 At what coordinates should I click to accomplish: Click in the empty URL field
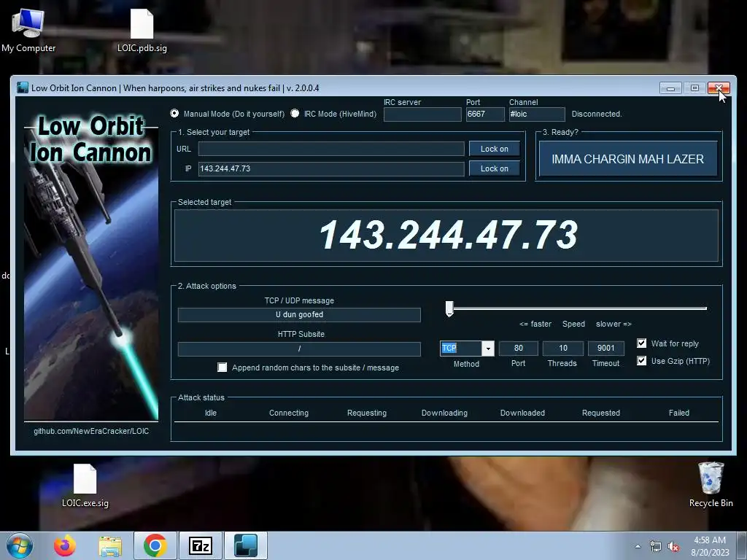(x=331, y=149)
